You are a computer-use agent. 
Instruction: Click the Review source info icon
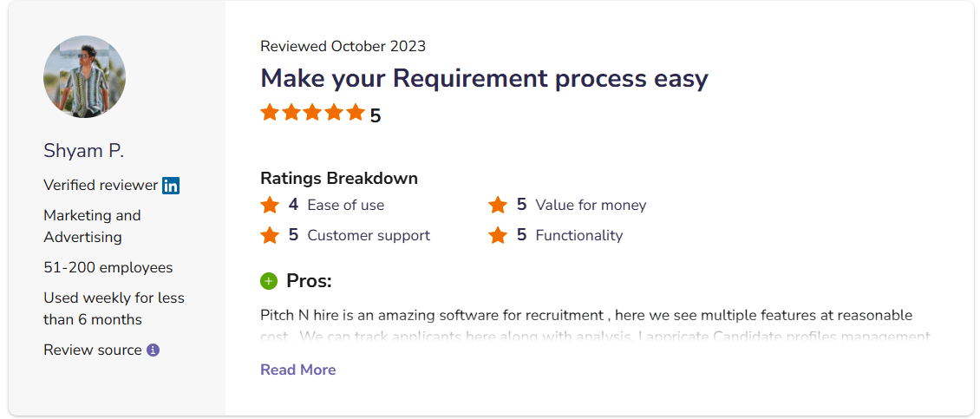[x=154, y=350]
